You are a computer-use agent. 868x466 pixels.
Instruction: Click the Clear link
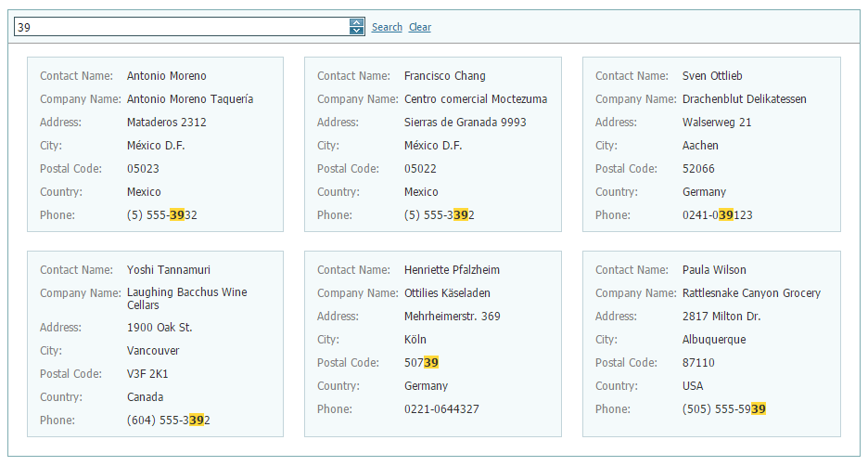click(419, 27)
